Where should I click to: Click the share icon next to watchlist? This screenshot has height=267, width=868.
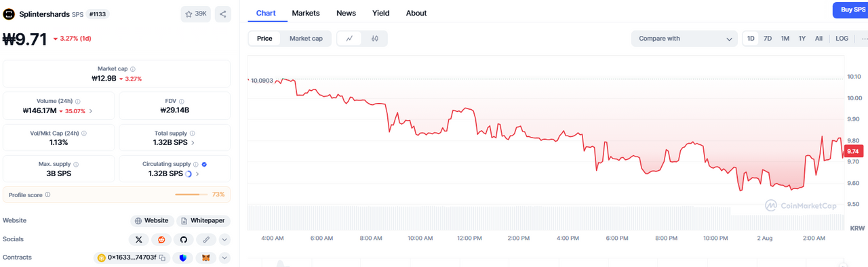click(x=222, y=14)
